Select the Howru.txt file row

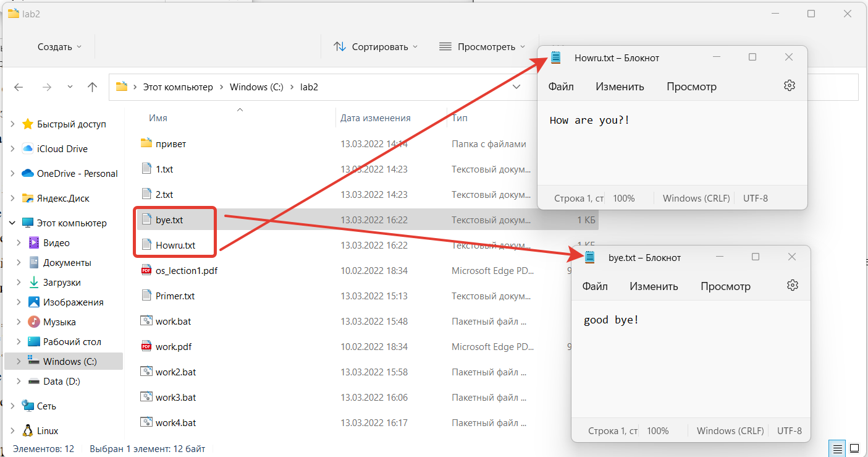[368, 245]
